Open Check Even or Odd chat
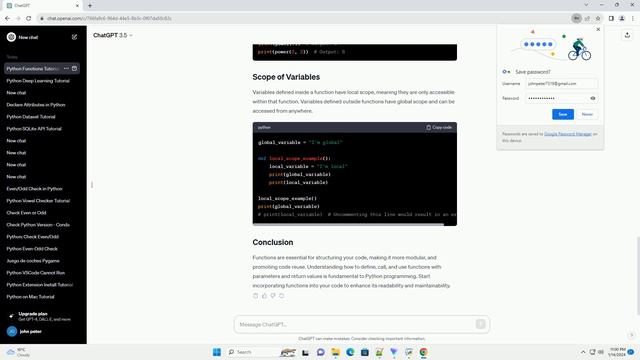Viewport: 640px width, 360px height. (27, 213)
